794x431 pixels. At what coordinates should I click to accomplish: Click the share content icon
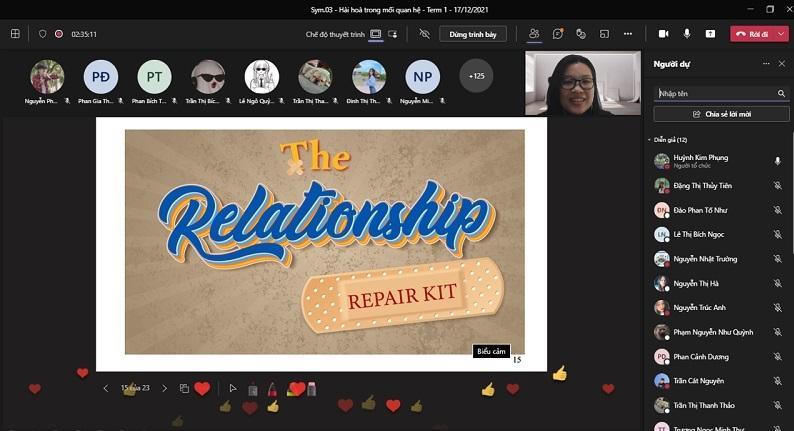click(710, 33)
